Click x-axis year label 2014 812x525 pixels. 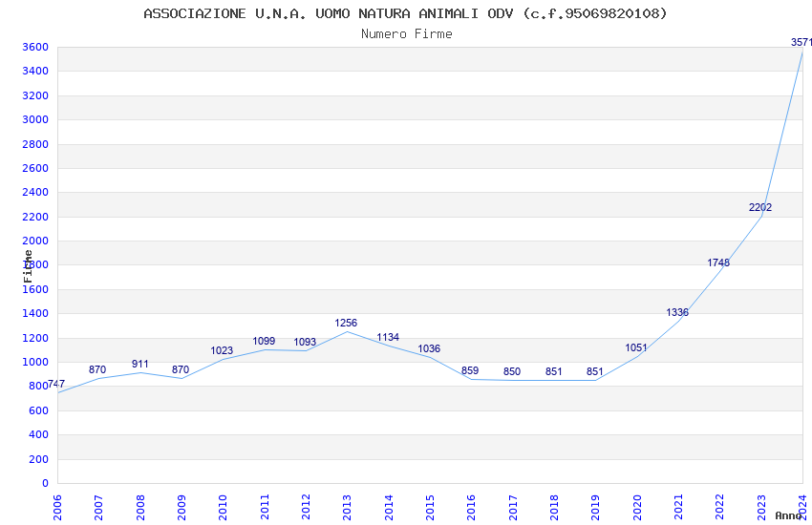tap(389, 508)
